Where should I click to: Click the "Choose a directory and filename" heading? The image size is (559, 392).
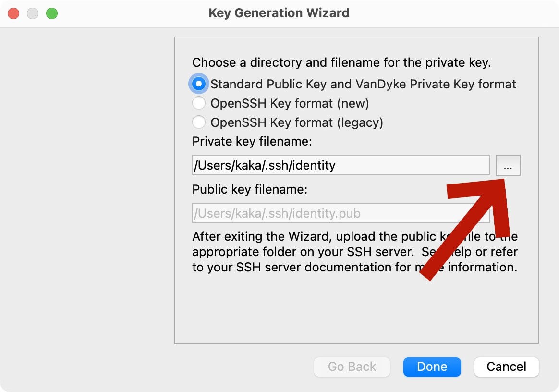[x=341, y=62]
